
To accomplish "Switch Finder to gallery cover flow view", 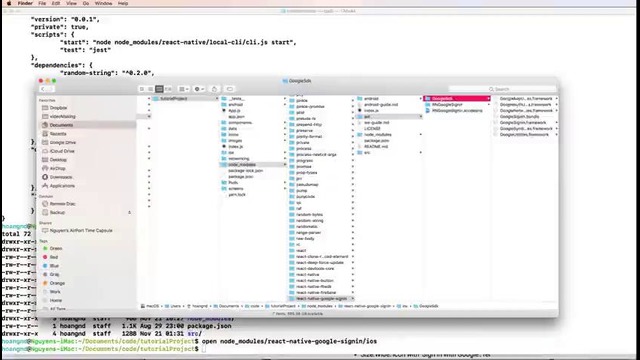I will (169, 89).
